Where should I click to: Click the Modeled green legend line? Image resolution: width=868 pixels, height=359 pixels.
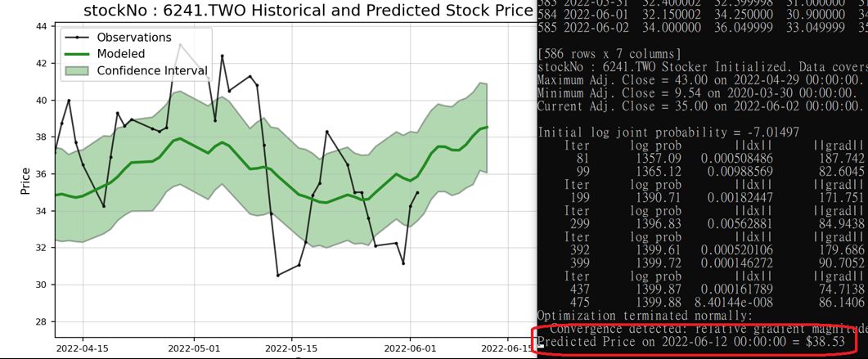[x=78, y=54]
